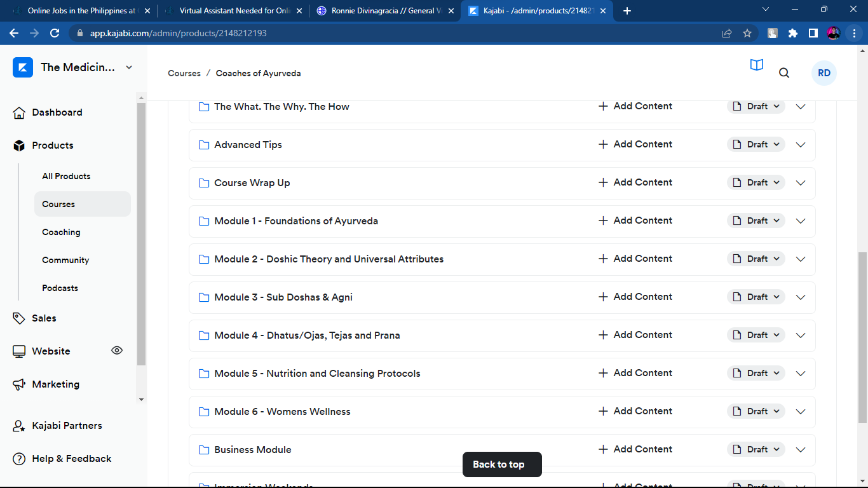This screenshot has height=488, width=868.
Task: Click the Help & Feedback question icon
Action: 19,459
